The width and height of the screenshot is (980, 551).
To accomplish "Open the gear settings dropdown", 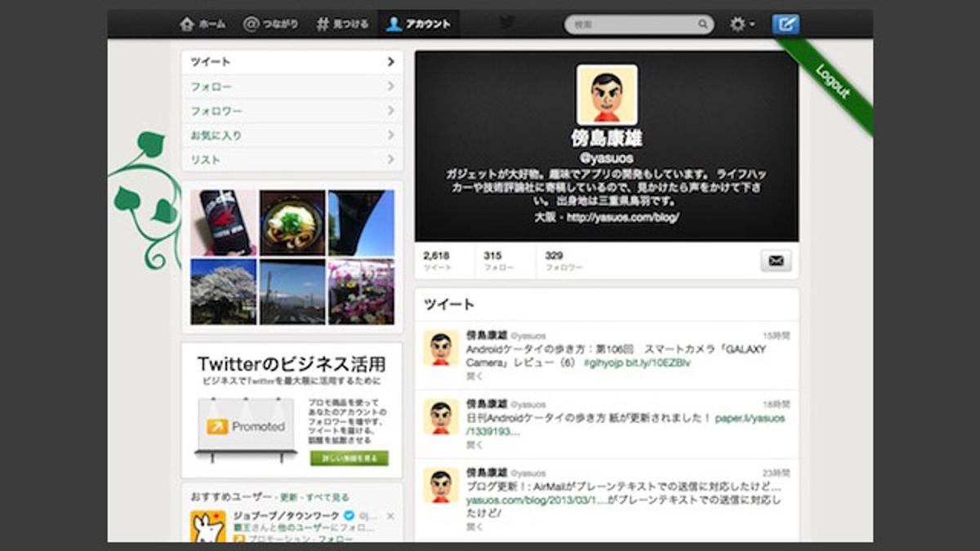I will [742, 24].
